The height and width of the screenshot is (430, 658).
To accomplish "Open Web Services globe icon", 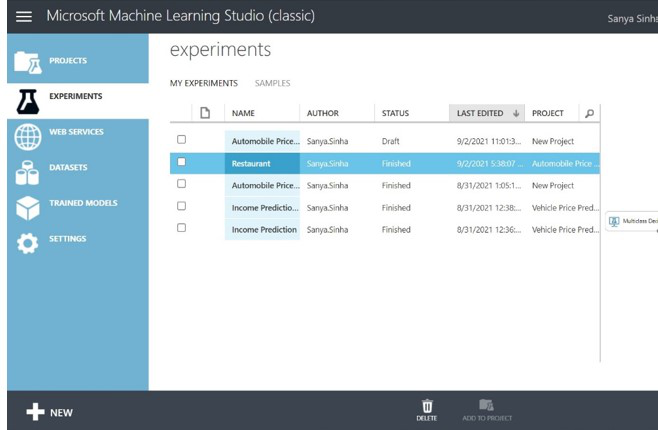I will (x=28, y=135).
